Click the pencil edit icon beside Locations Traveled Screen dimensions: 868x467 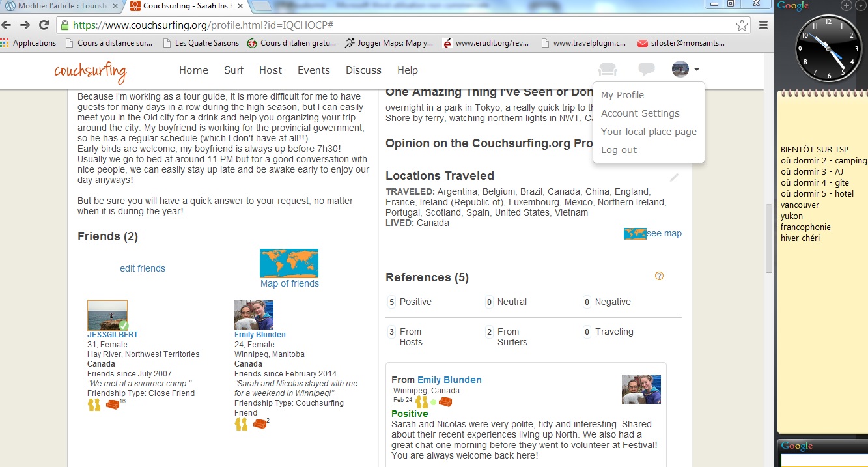[x=674, y=177]
